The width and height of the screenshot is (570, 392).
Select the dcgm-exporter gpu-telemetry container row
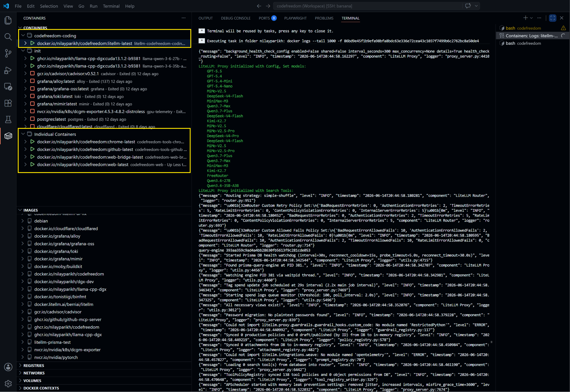[104, 111]
